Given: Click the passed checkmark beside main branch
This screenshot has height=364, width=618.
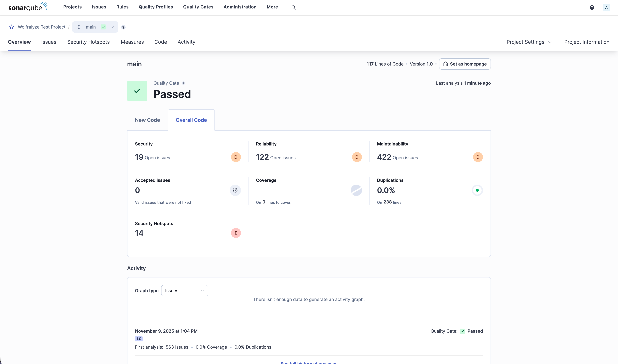Looking at the screenshot, I should (x=103, y=27).
